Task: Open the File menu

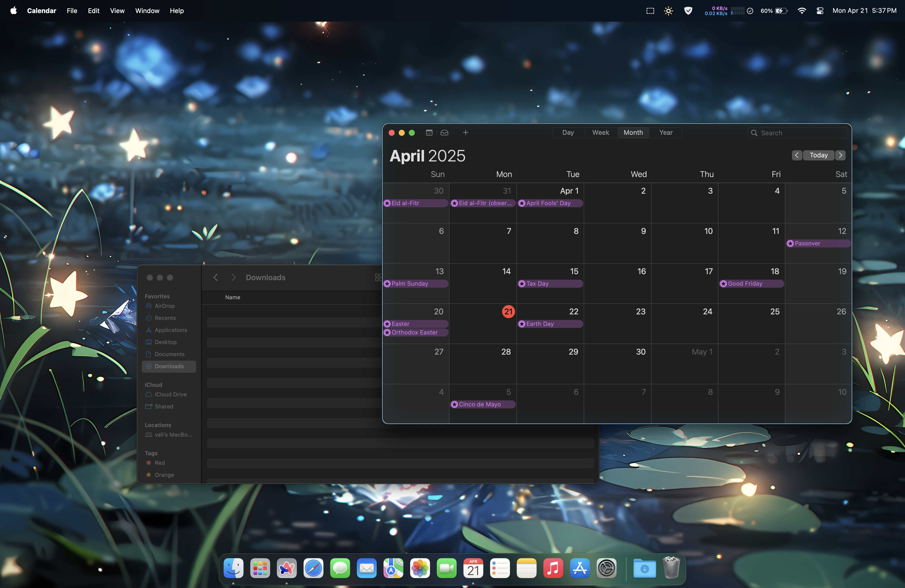Action: coord(72,11)
